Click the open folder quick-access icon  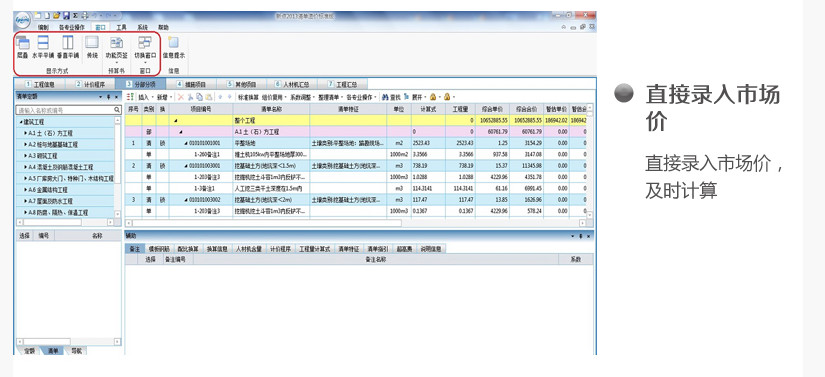pos(57,16)
